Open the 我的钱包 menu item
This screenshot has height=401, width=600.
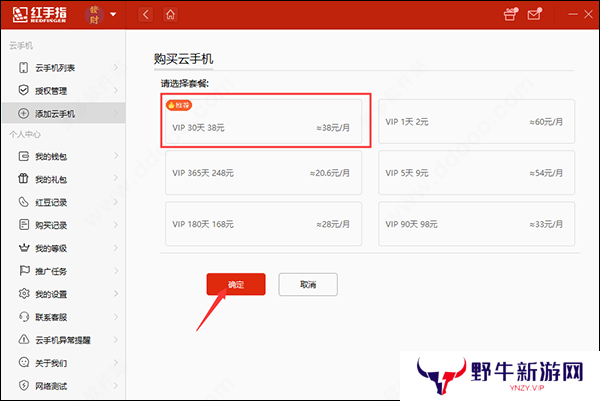[64, 156]
